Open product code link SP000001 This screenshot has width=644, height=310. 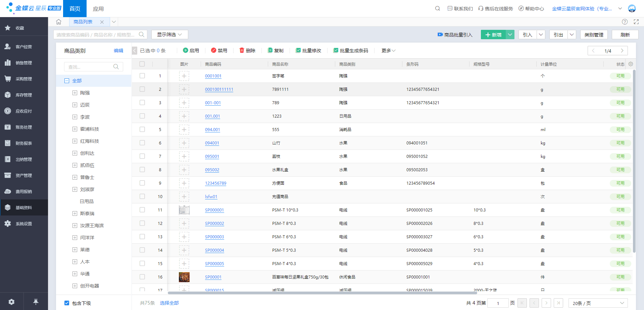click(x=214, y=210)
